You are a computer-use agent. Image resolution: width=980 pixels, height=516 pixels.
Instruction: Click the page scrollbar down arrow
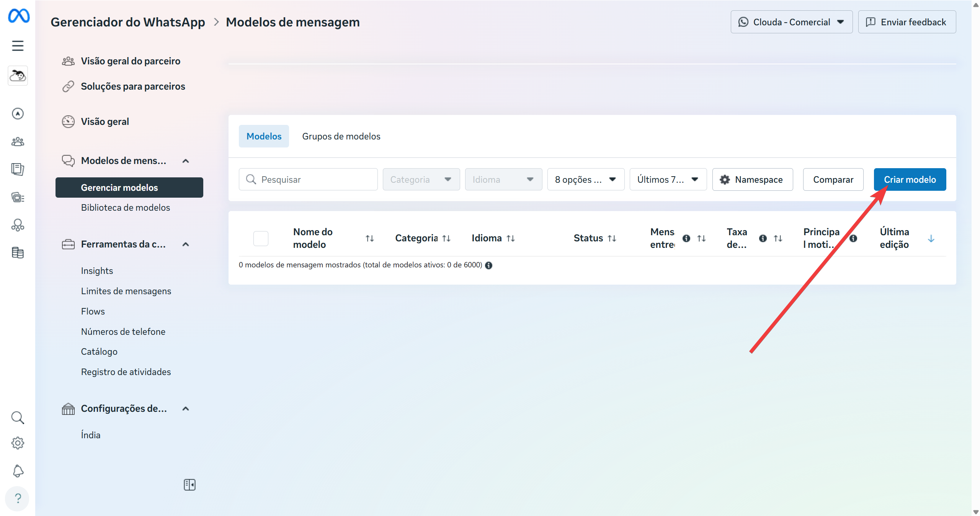click(x=976, y=512)
